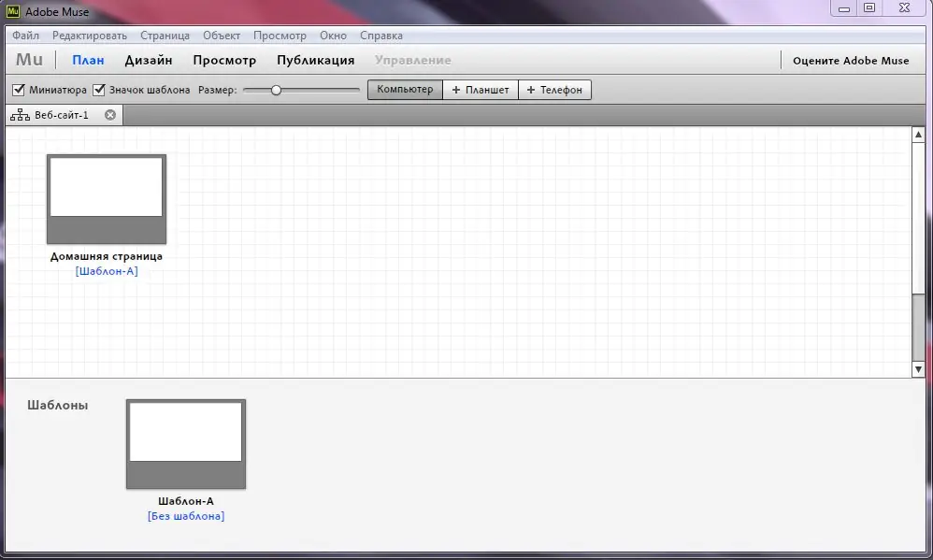This screenshot has width=933, height=560.
Task: Open the Справка menu
Action: point(381,36)
